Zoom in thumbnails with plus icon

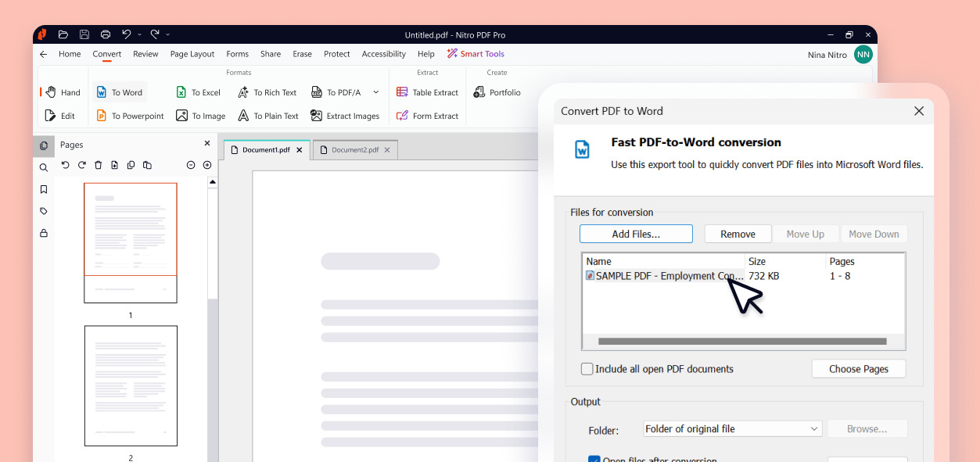(x=207, y=165)
